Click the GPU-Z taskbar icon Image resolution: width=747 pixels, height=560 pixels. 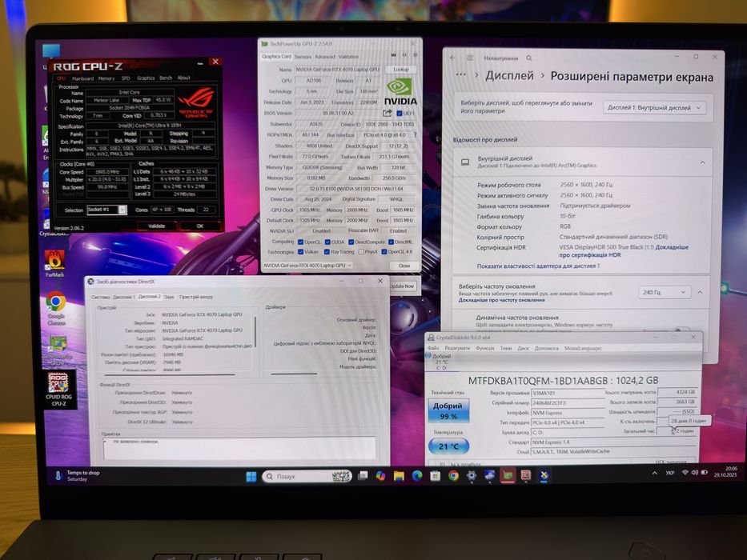click(x=508, y=475)
